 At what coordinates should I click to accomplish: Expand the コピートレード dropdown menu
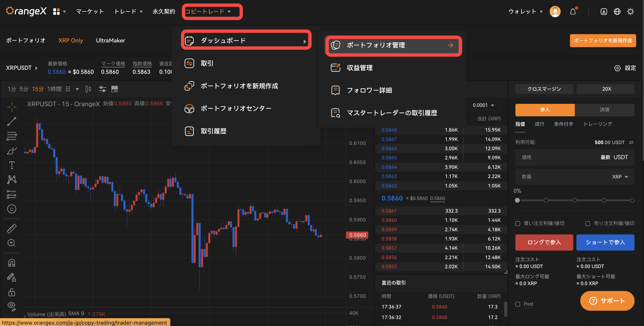tap(208, 11)
